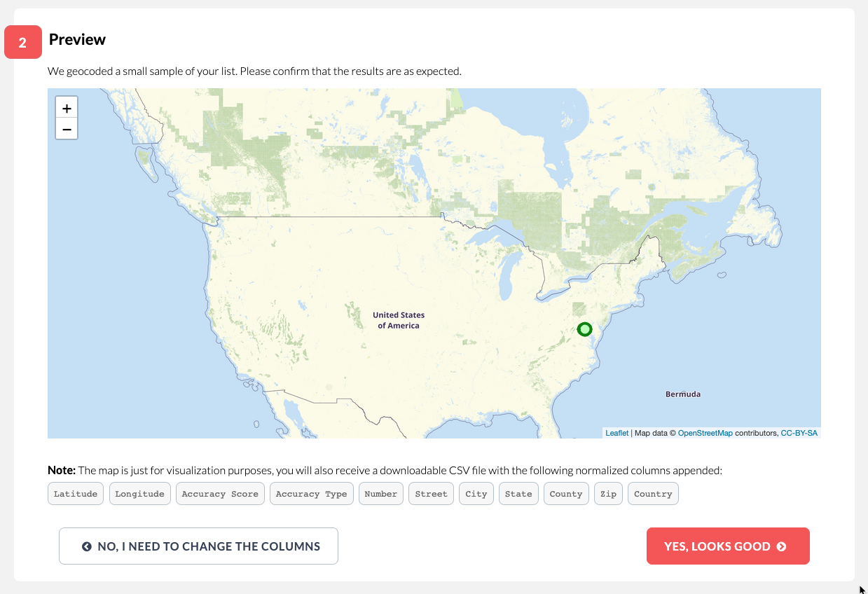Zoom in on the map
The height and width of the screenshot is (594, 868).
[67, 109]
